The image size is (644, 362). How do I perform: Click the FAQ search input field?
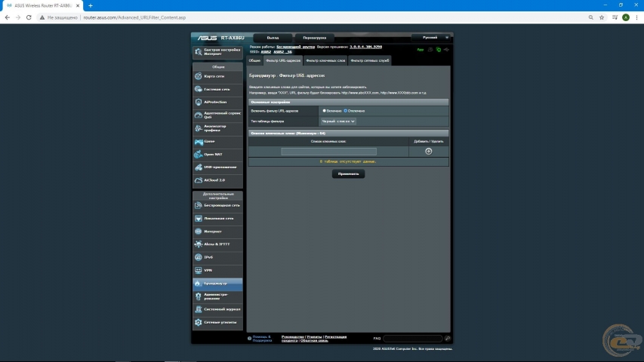pyautogui.click(x=413, y=339)
